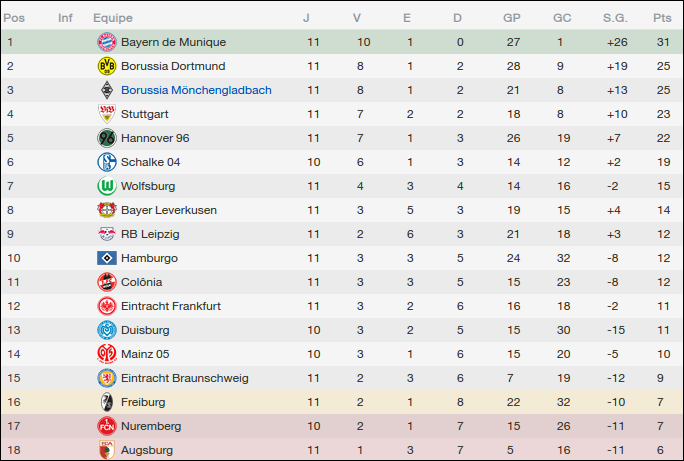Image resolution: width=684 pixels, height=461 pixels.
Task: Click the Bayern de Munique club crest
Action: point(106,42)
